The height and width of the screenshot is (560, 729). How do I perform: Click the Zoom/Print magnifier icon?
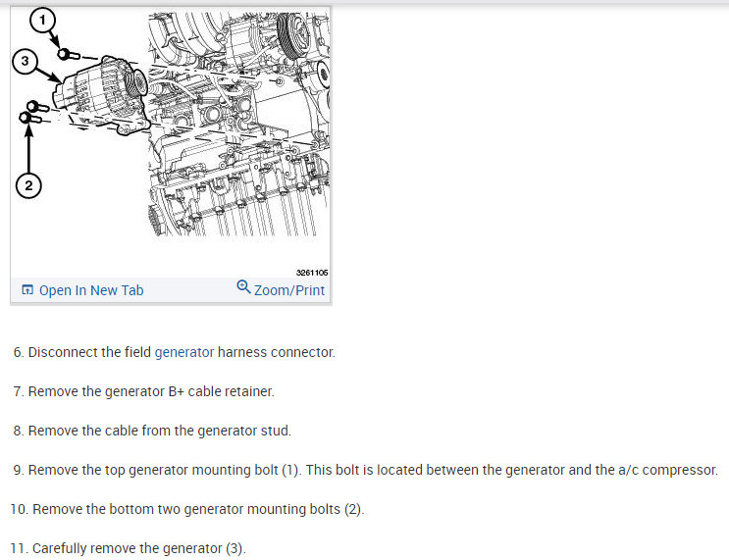(243, 286)
